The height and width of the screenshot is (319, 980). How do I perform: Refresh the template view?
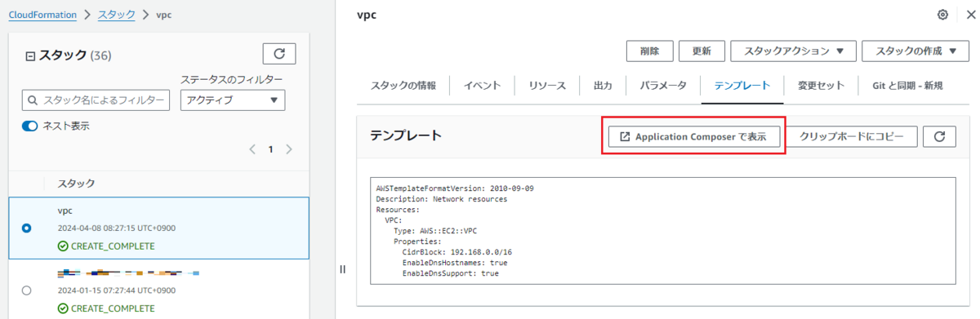coord(939,136)
